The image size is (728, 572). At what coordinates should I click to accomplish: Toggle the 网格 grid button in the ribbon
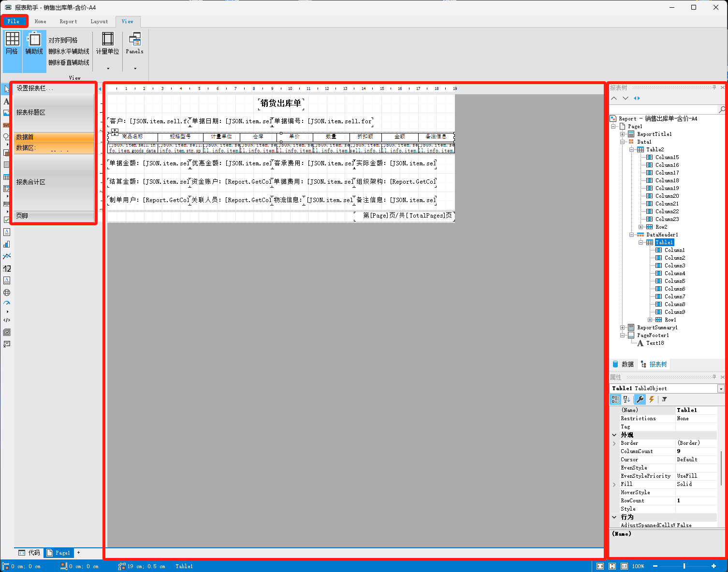(x=12, y=51)
